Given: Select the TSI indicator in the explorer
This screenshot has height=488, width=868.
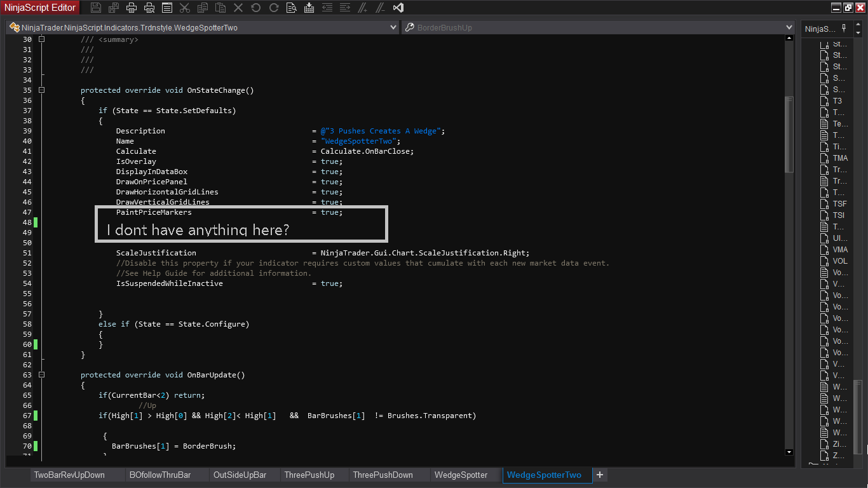Looking at the screenshot, I should click(x=839, y=215).
